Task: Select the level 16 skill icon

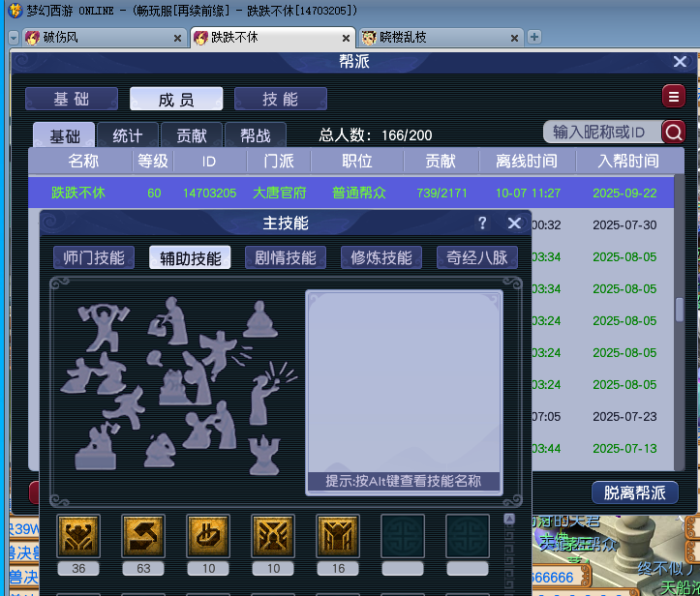Action: [338, 536]
